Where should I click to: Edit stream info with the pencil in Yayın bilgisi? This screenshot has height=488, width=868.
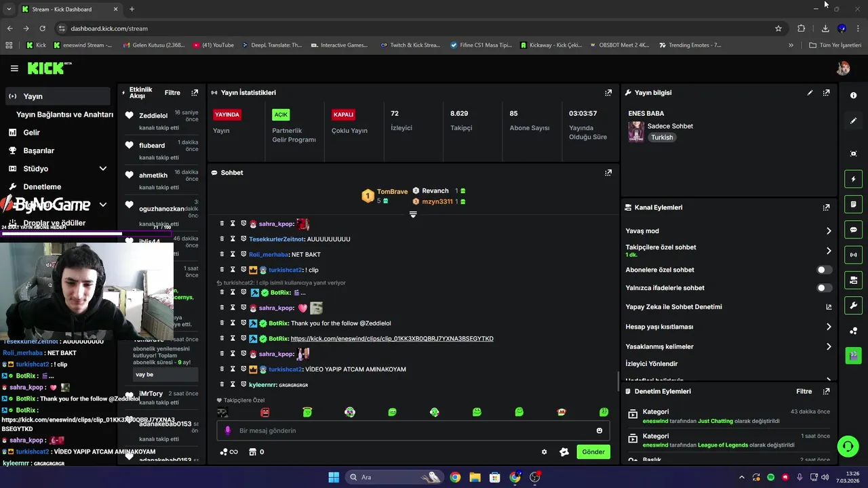[x=810, y=93]
